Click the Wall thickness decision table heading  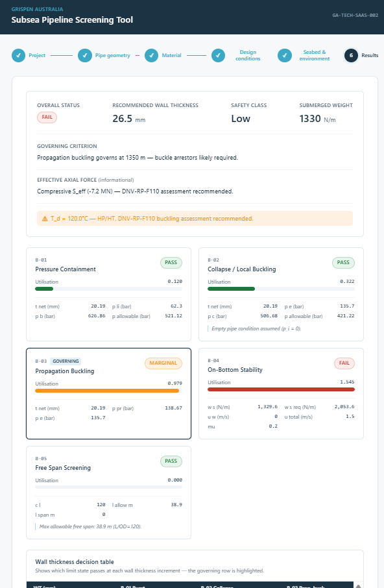pyautogui.click(x=75, y=562)
